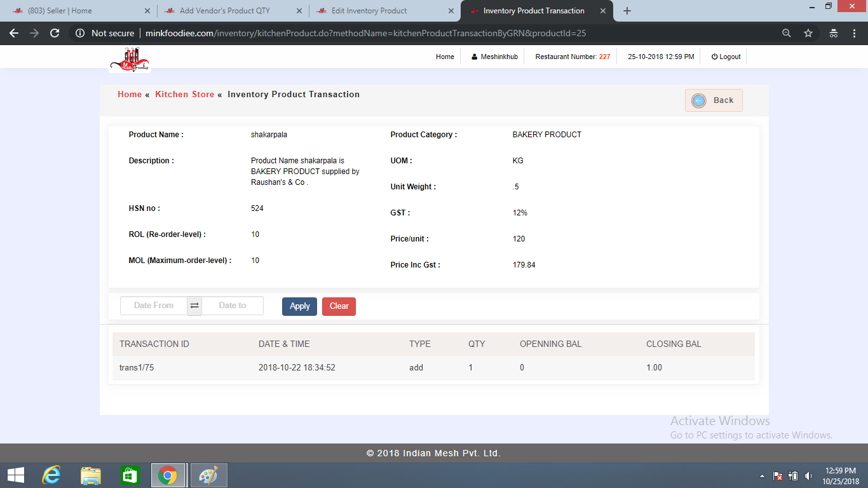Click Restaurant Number 227 in header
Image resolution: width=868 pixels, height=488 pixels.
pos(573,57)
